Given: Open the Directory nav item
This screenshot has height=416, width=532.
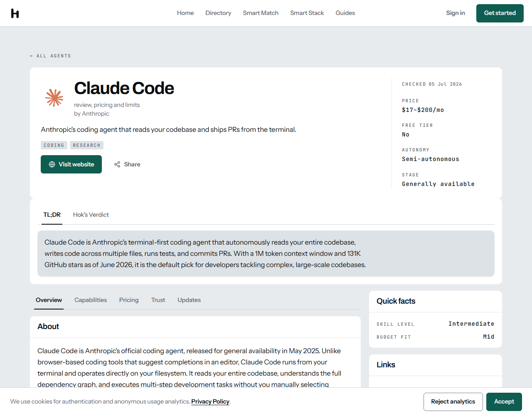Looking at the screenshot, I should coord(218,13).
